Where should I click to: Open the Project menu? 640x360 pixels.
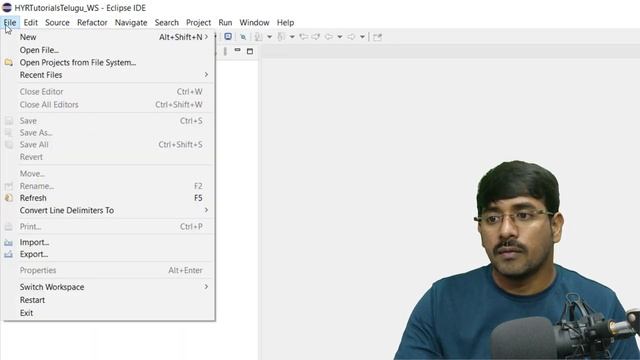click(198, 22)
